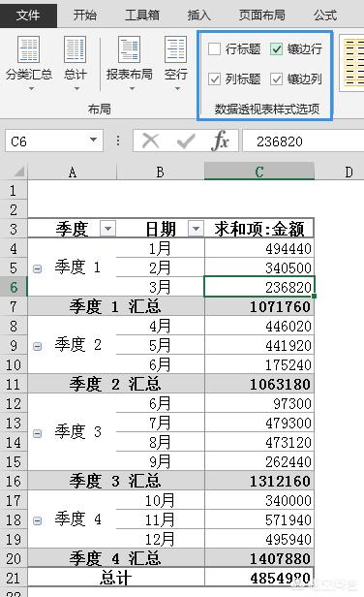Click the 12月 date cell
Screen dimensions: 364x597
pos(160,539)
